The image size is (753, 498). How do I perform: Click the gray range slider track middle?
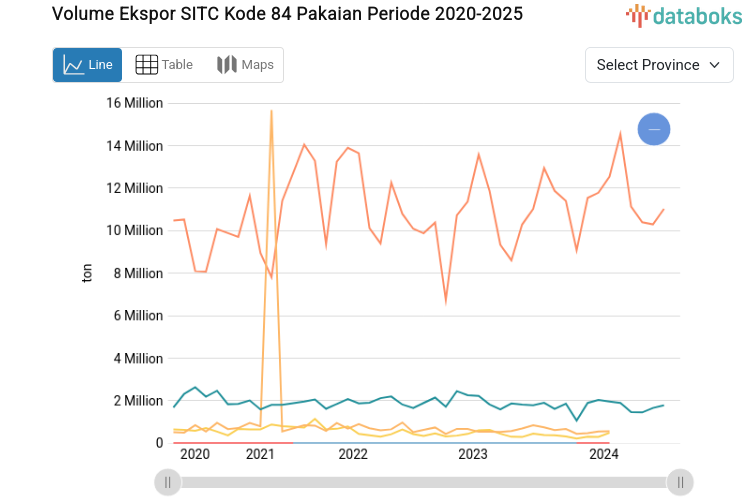click(423, 482)
